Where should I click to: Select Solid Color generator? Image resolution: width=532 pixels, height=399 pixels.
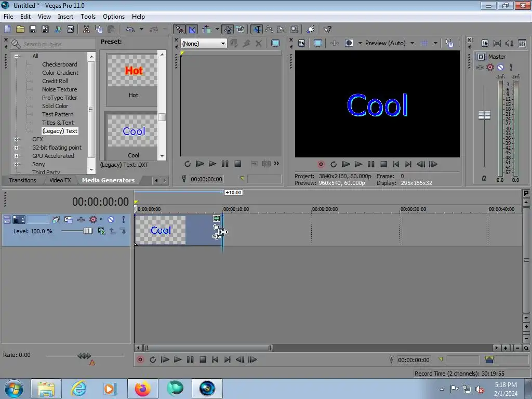[x=55, y=106]
